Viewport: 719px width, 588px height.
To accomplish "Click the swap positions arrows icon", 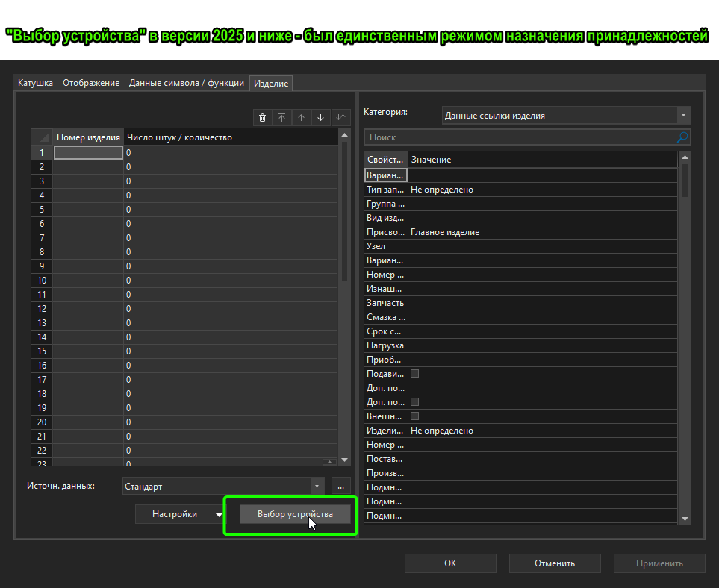I will [340, 118].
